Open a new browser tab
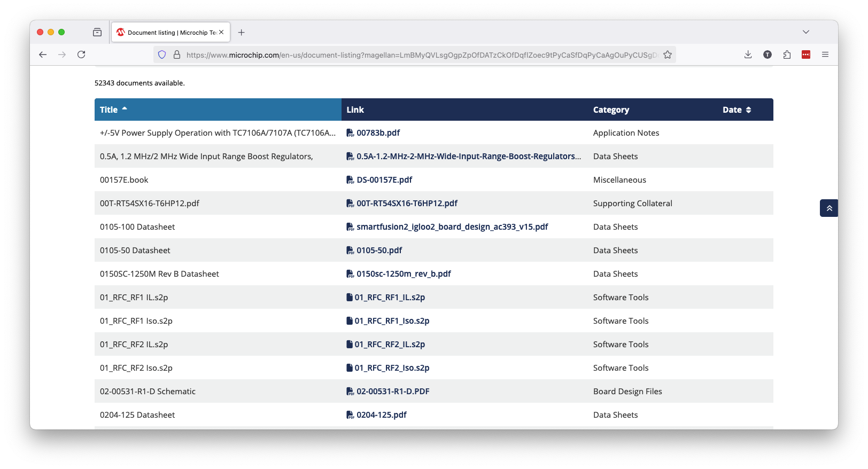This screenshot has width=868, height=469. (242, 32)
